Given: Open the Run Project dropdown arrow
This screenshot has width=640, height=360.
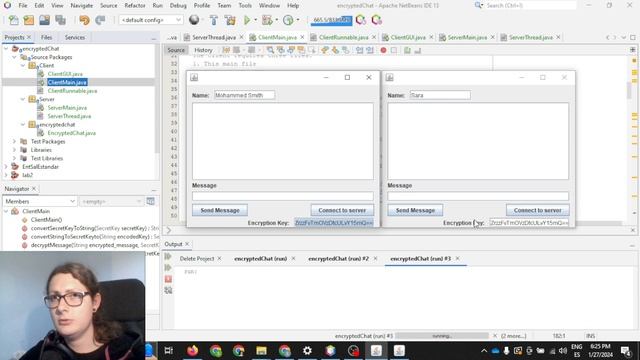Looking at the screenshot, I should coord(256,20).
